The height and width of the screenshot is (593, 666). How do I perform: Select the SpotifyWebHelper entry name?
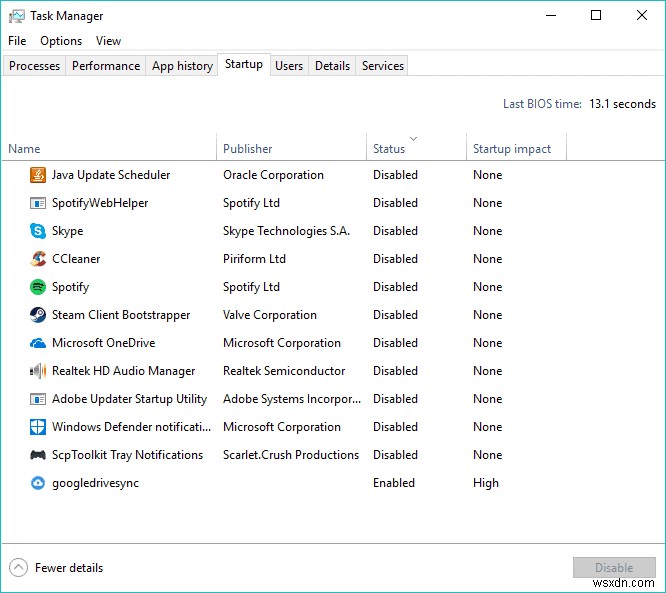click(100, 203)
